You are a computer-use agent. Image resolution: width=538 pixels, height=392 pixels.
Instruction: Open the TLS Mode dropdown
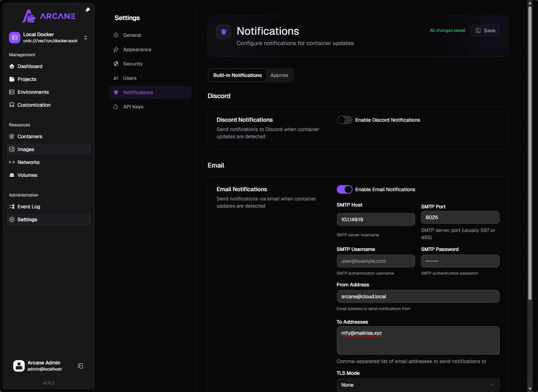tap(418, 385)
